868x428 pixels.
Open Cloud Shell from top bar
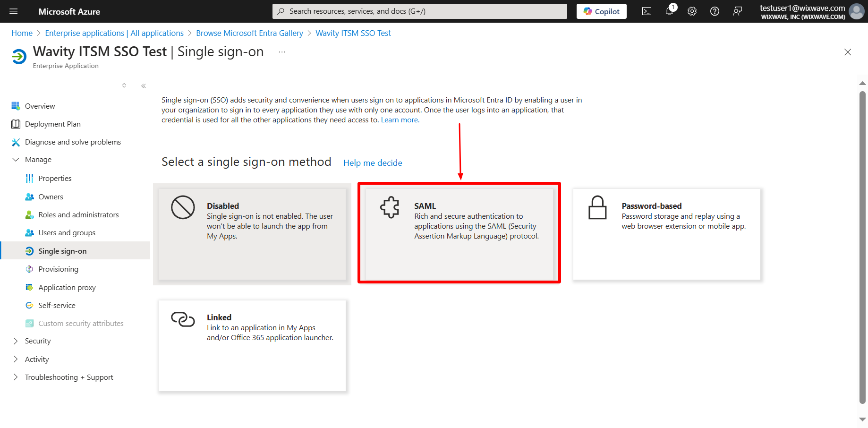click(x=647, y=11)
